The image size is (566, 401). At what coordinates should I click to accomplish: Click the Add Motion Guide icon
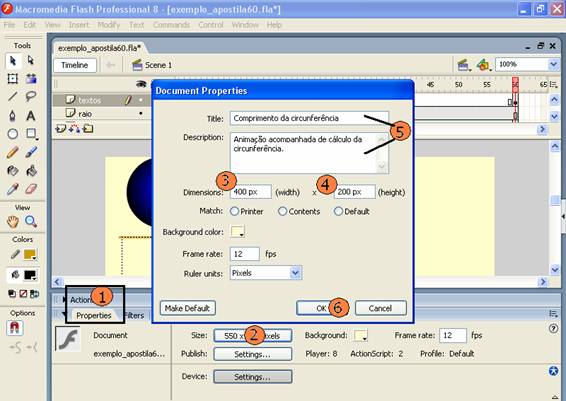(75, 128)
